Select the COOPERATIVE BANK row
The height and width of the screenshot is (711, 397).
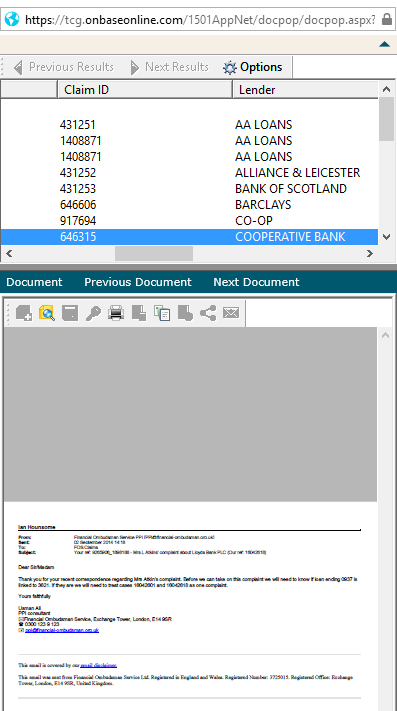[189, 237]
